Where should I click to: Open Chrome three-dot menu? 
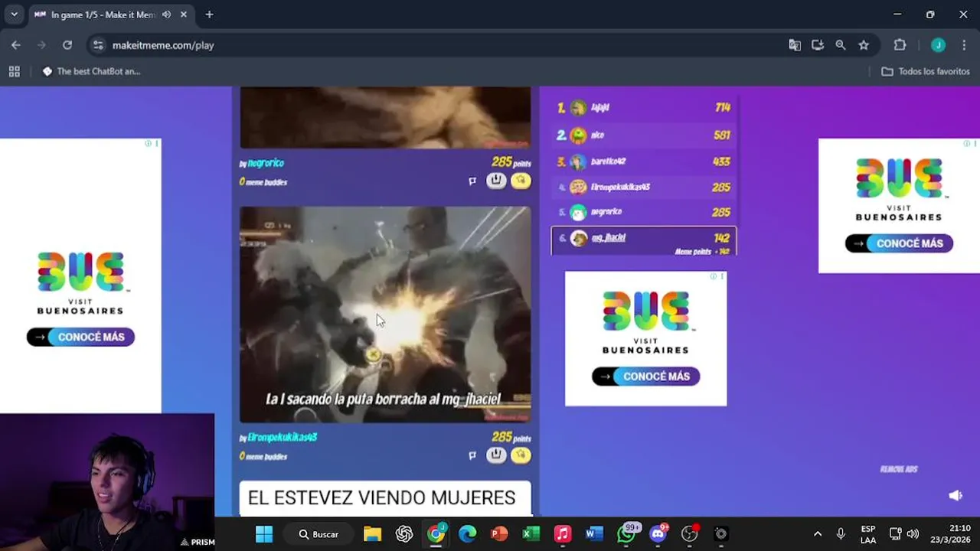tap(964, 45)
